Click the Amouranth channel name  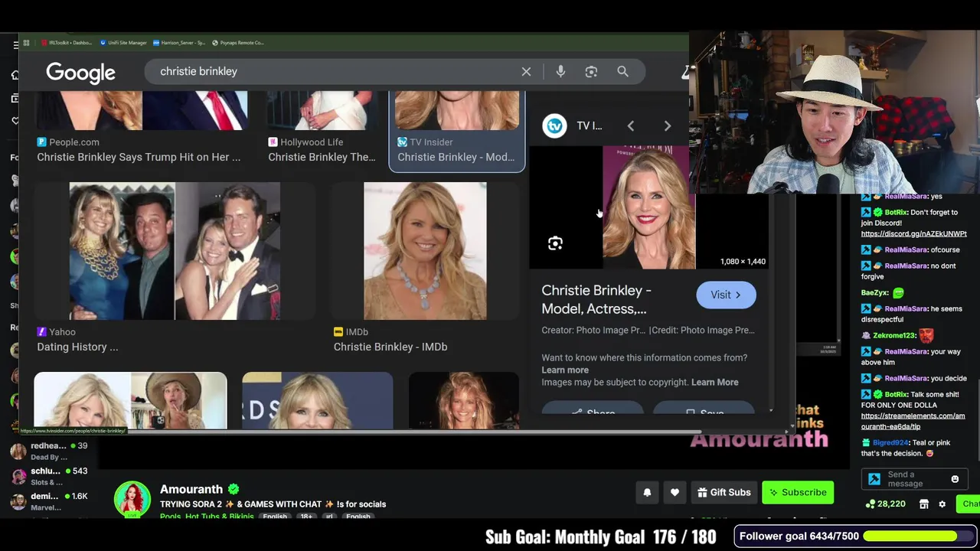point(191,489)
